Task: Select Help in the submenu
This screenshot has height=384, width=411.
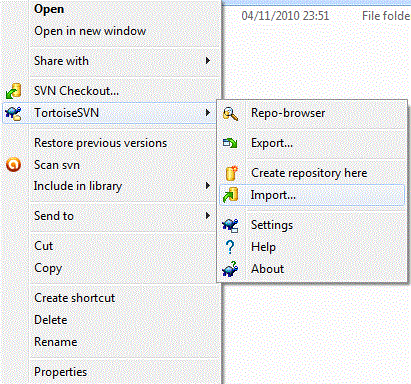Action: tap(263, 247)
